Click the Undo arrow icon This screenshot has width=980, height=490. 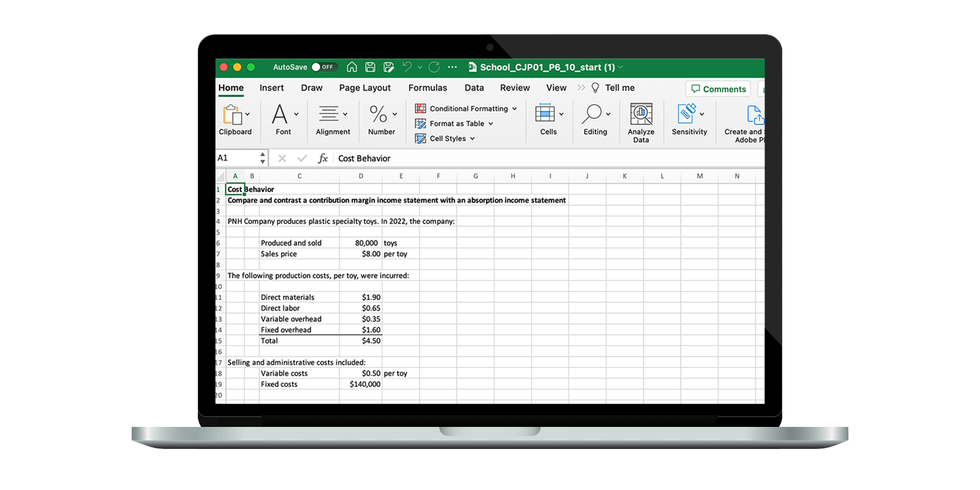pos(407,67)
